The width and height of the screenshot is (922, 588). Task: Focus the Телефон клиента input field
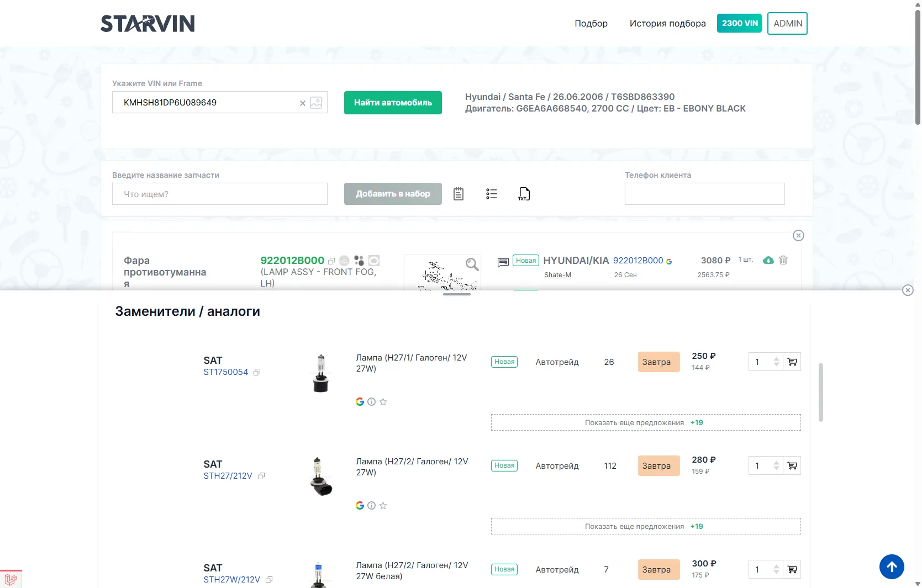[704, 194]
